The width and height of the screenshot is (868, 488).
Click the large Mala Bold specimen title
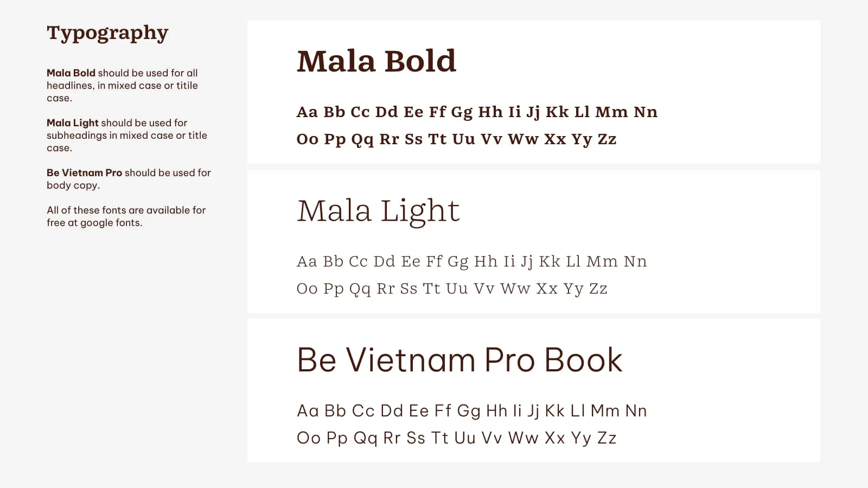376,61
